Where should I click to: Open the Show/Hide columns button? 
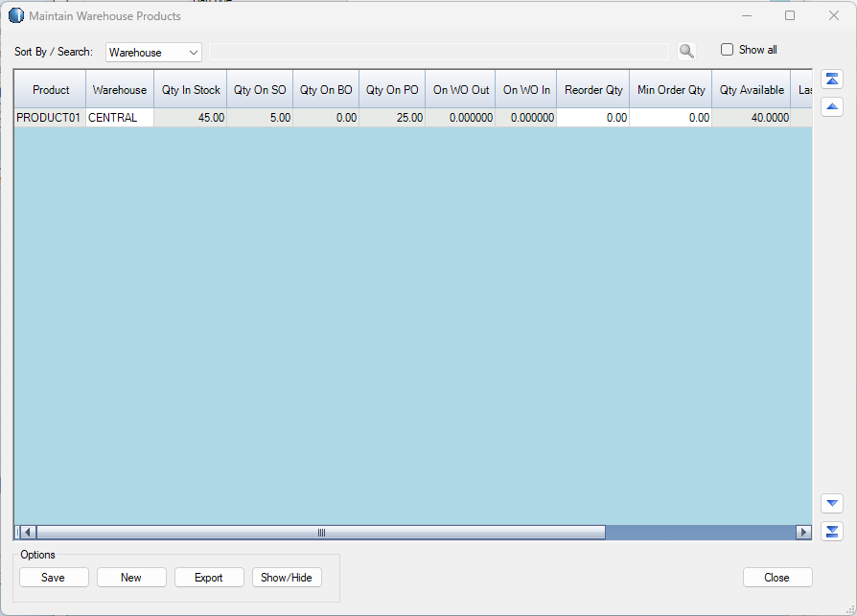287,578
